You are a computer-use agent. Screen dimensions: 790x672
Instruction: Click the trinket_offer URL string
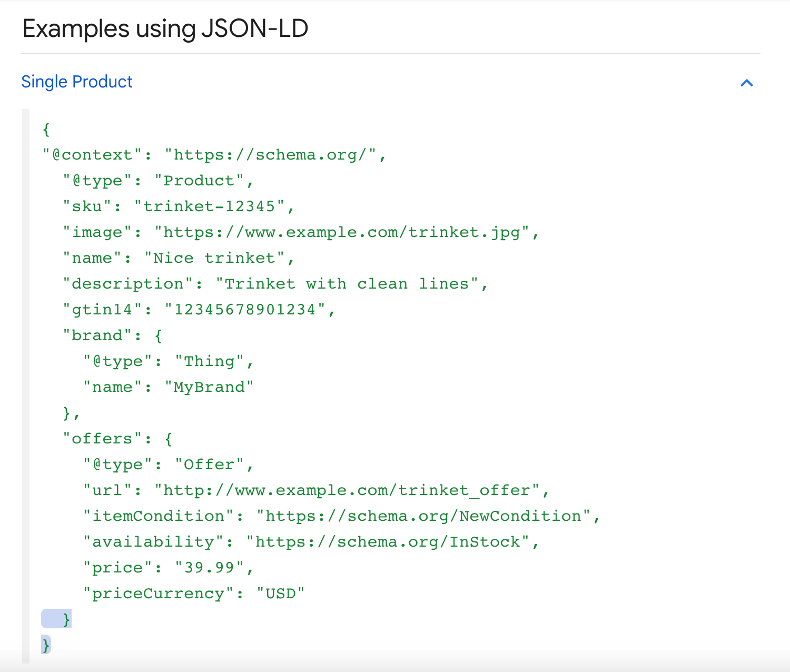(x=347, y=490)
